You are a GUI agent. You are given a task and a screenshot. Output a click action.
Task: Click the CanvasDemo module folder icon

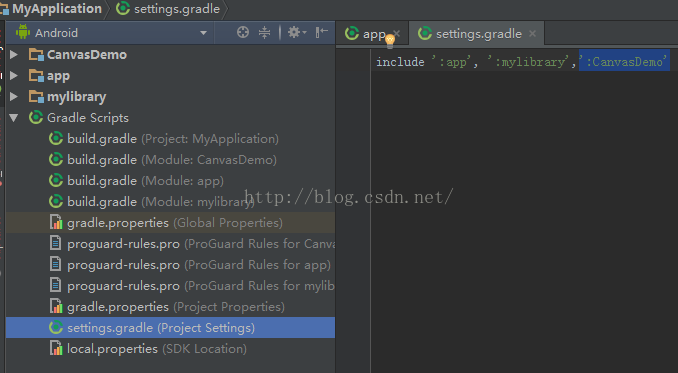point(36,54)
